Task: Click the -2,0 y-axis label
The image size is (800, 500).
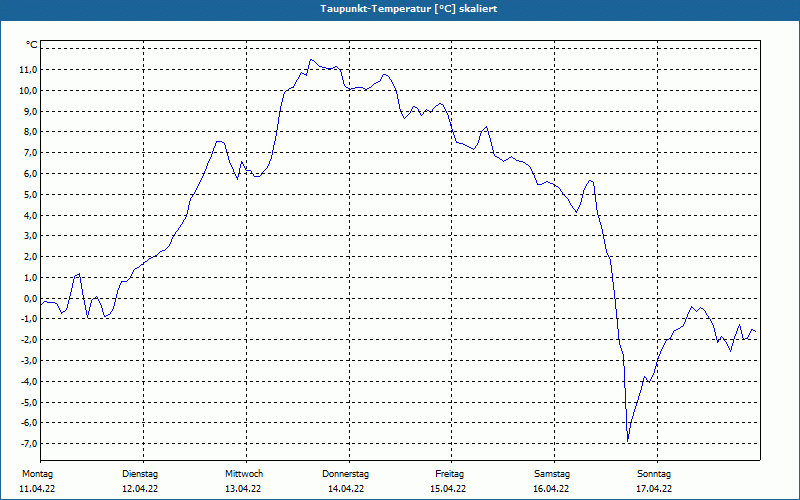Action: tap(29, 340)
